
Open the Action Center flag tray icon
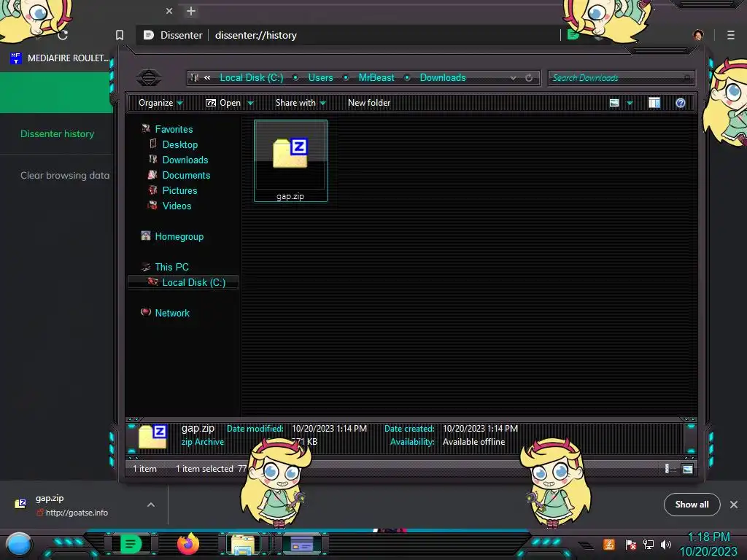tap(631, 544)
